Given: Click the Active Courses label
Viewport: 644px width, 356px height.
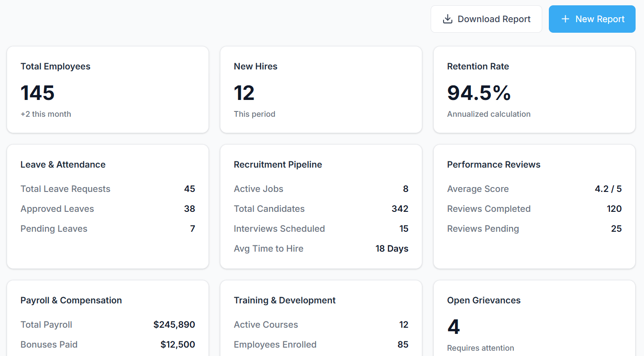Looking at the screenshot, I should 266,325.
